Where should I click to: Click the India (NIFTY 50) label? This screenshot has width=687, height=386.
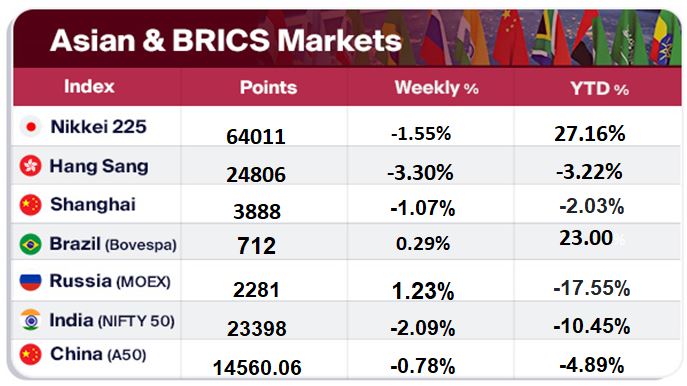(x=112, y=321)
